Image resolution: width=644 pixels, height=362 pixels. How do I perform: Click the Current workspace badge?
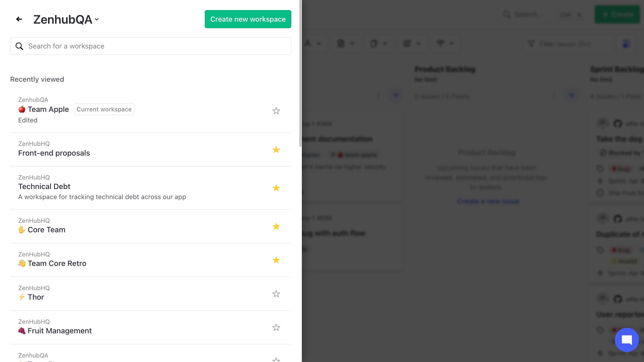104,109
